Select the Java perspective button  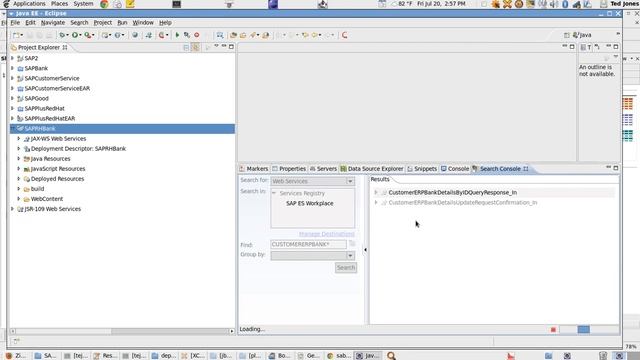tap(582, 35)
